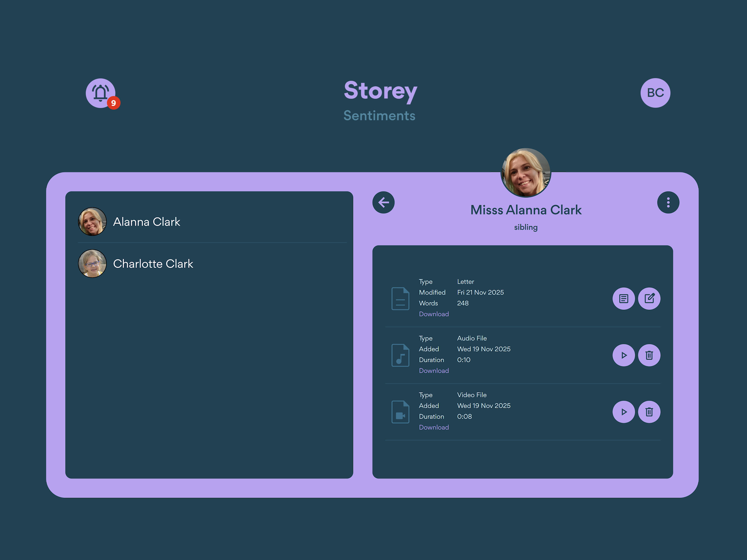Click the Sentiments subtitle
The width and height of the screenshot is (747, 560).
click(x=379, y=115)
